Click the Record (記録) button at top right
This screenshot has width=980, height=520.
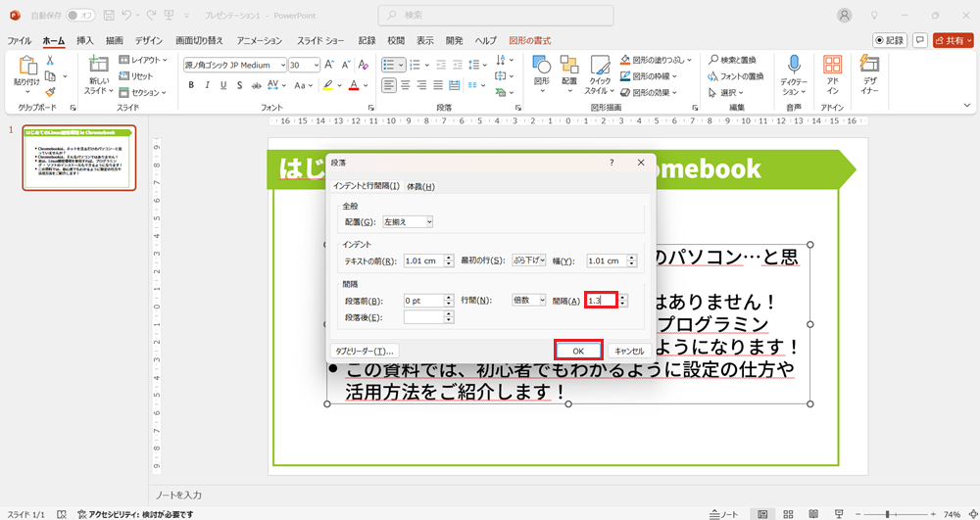(890, 40)
